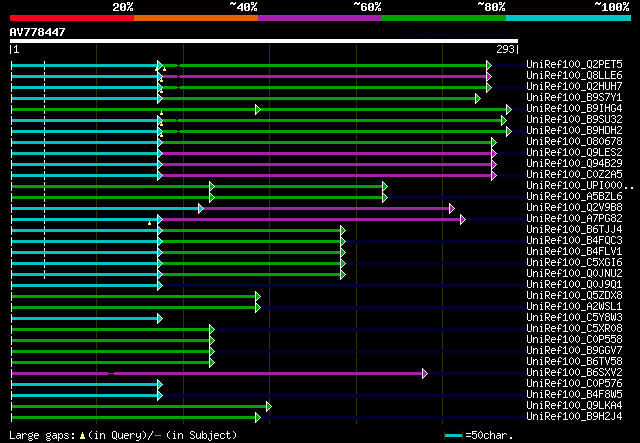Click the white AV778447 query sequence bar

coord(264,41)
